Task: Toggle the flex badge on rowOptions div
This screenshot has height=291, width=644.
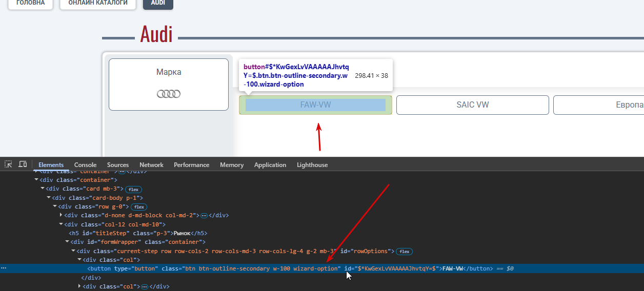Action: click(405, 252)
